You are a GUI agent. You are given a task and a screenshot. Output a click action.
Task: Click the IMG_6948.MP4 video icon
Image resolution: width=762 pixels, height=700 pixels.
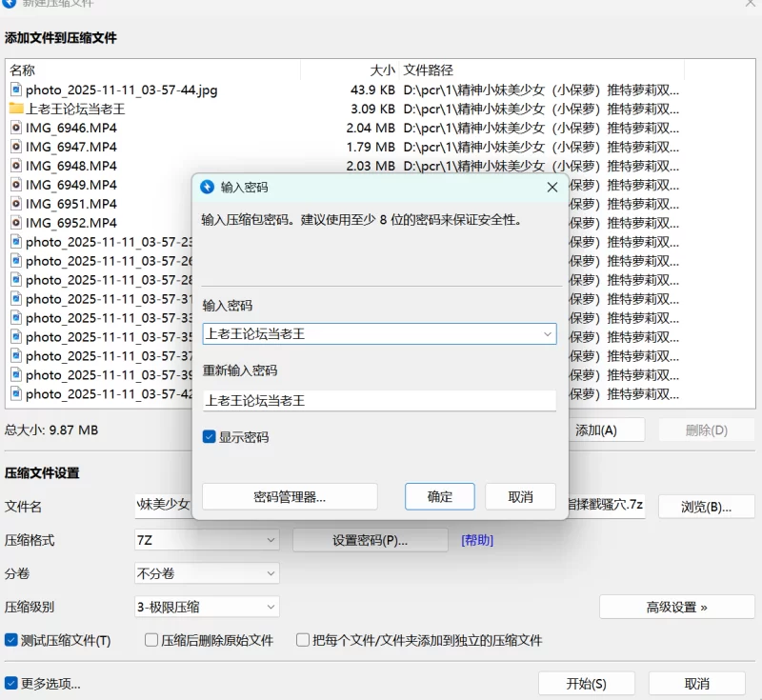[x=15, y=166]
